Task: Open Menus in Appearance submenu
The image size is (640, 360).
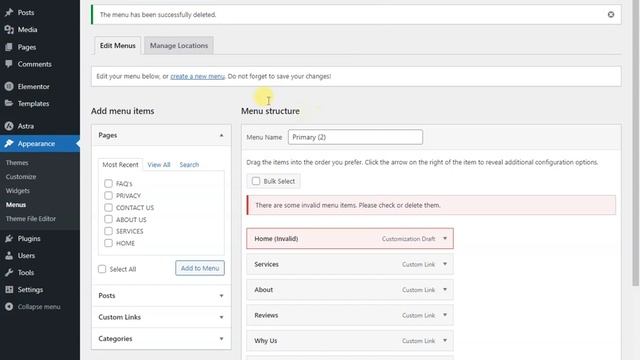Action: 16,204
